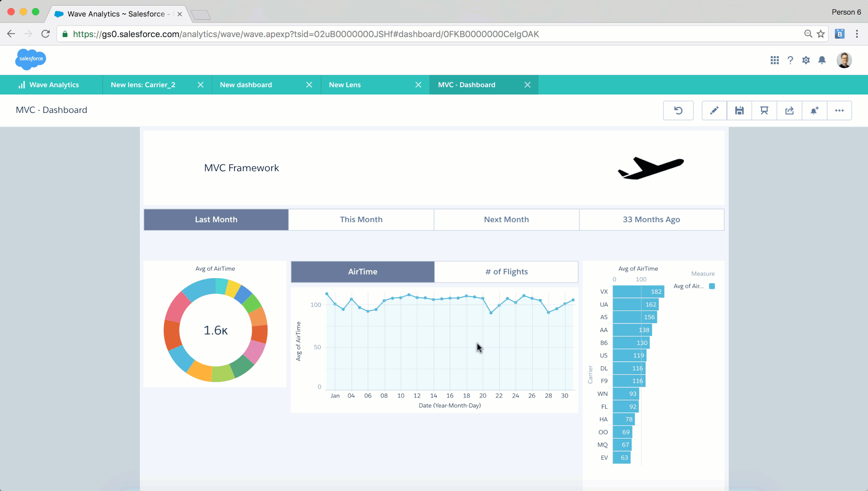Toggle the AirTime measure button
This screenshot has height=491, width=868.
362,272
